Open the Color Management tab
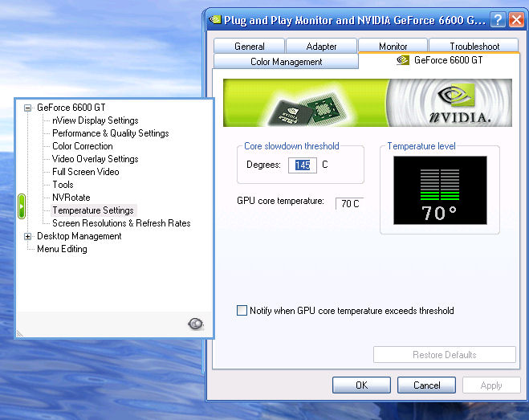Image resolution: width=529 pixels, height=420 pixels. pos(286,62)
